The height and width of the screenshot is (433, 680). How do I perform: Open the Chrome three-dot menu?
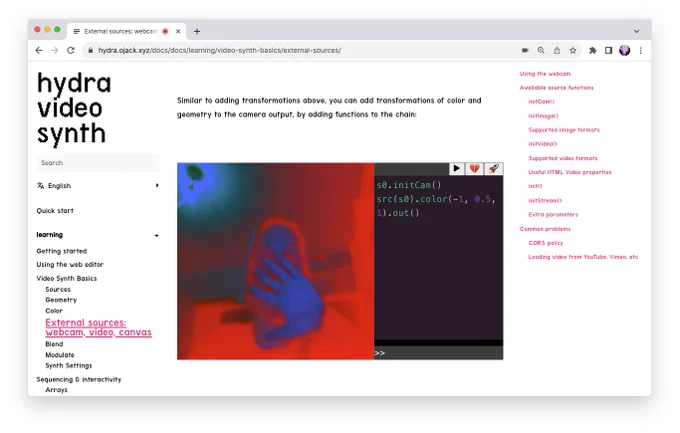pyautogui.click(x=641, y=50)
